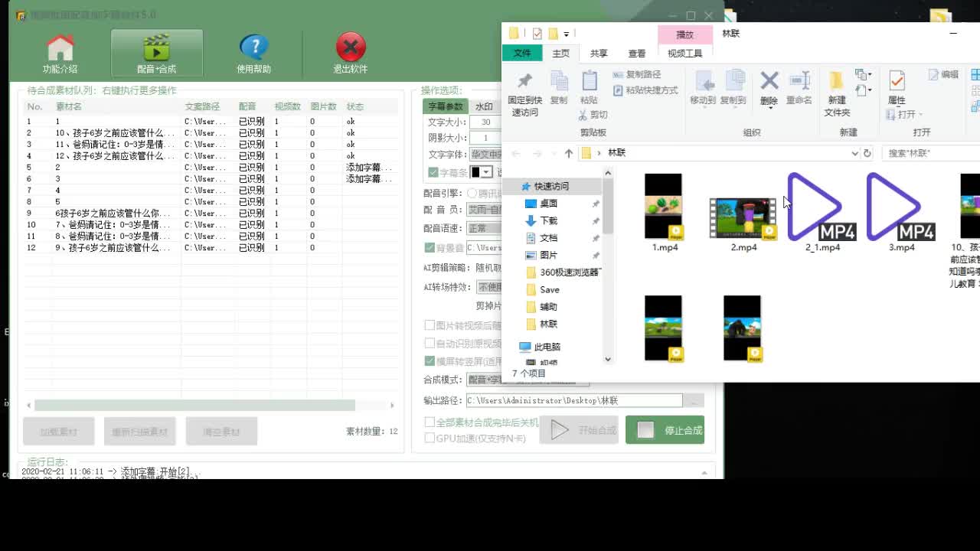Select 桌面 in quick access tree

[548, 204]
